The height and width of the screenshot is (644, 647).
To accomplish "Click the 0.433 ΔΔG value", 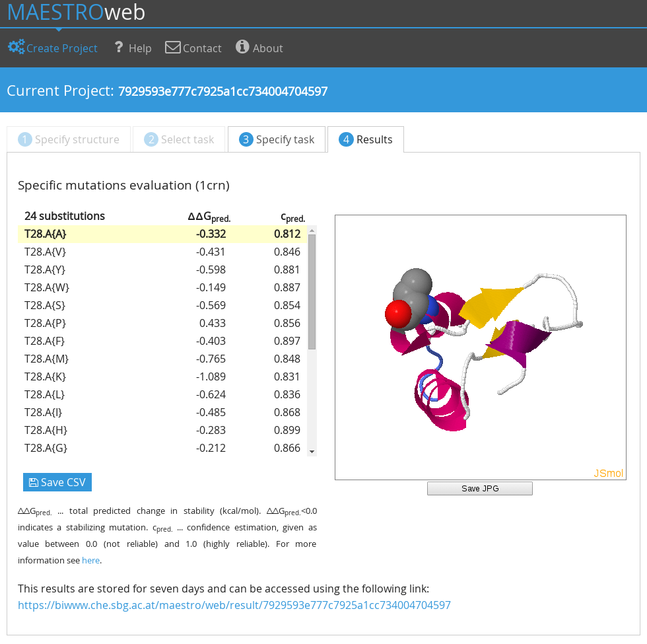I will [213, 323].
